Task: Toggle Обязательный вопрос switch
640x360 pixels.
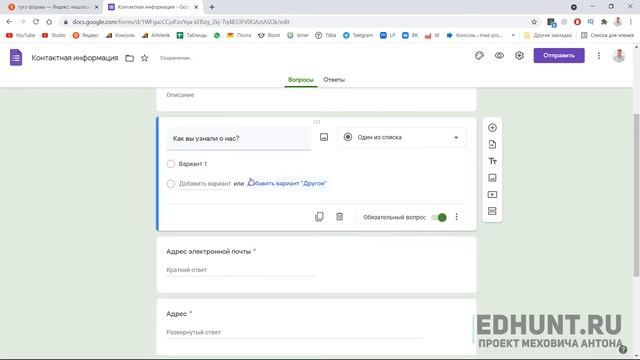Action: (439, 218)
